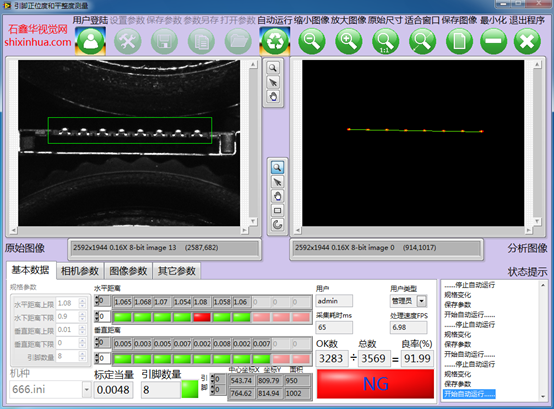
Task: Switch to the 相机参数 tab
Action: click(x=80, y=271)
